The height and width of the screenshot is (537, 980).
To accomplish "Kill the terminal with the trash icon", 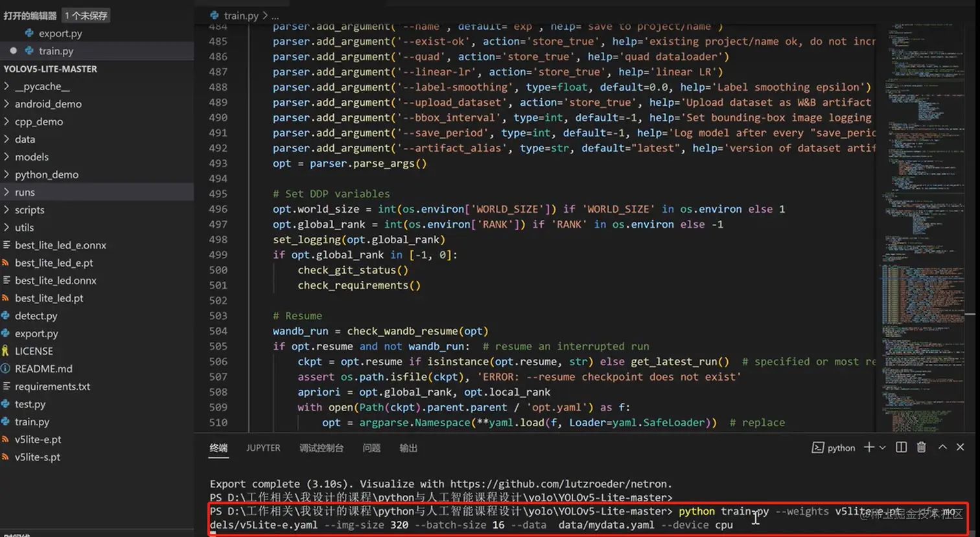I will click(x=921, y=447).
